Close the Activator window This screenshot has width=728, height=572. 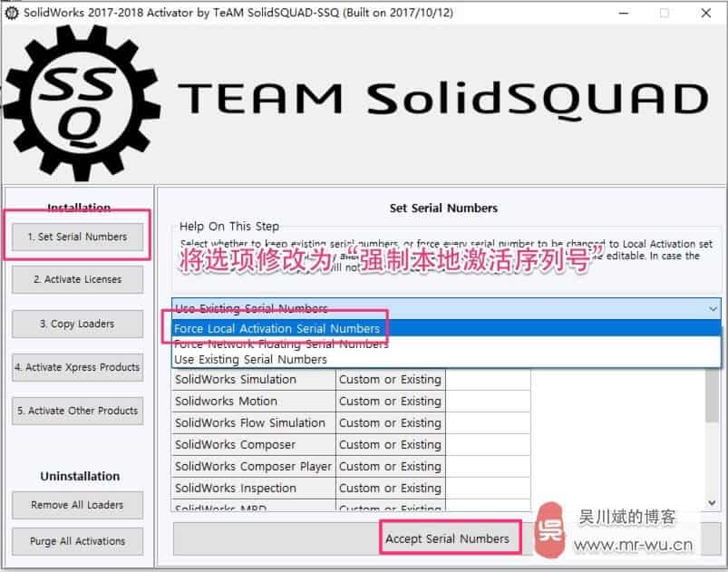[x=705, y=13]
